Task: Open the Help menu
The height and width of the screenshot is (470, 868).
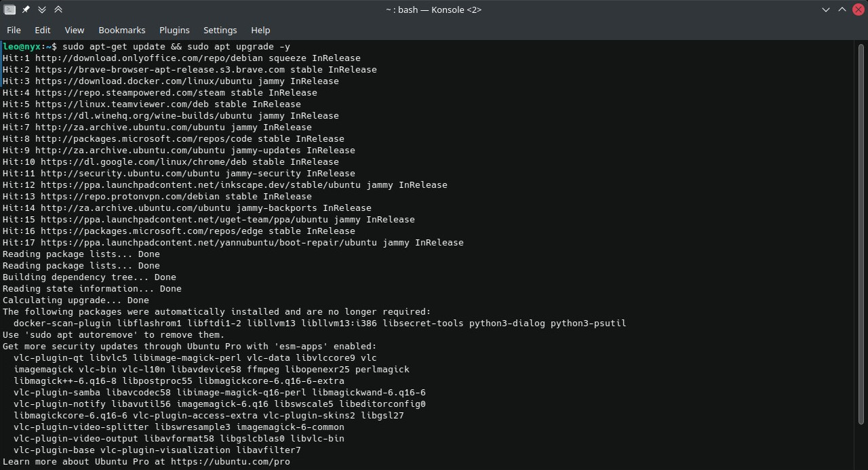Action: [260, 30]
